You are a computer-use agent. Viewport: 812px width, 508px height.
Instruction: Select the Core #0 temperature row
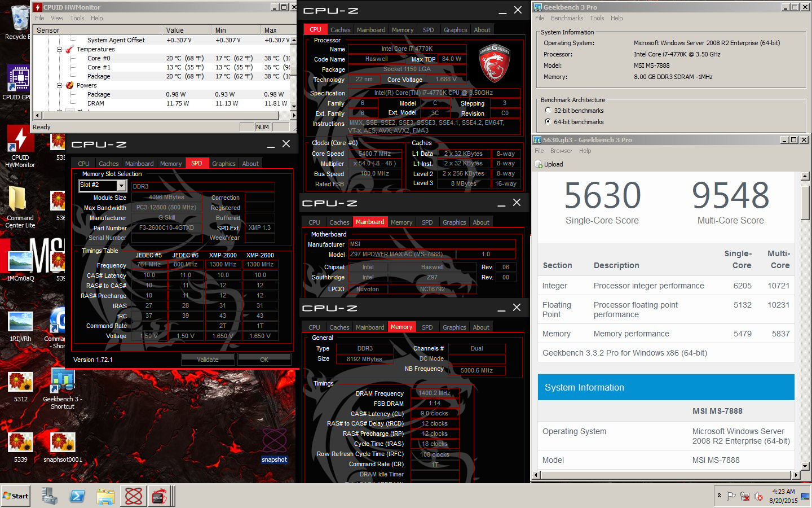[x=164, y=58]
